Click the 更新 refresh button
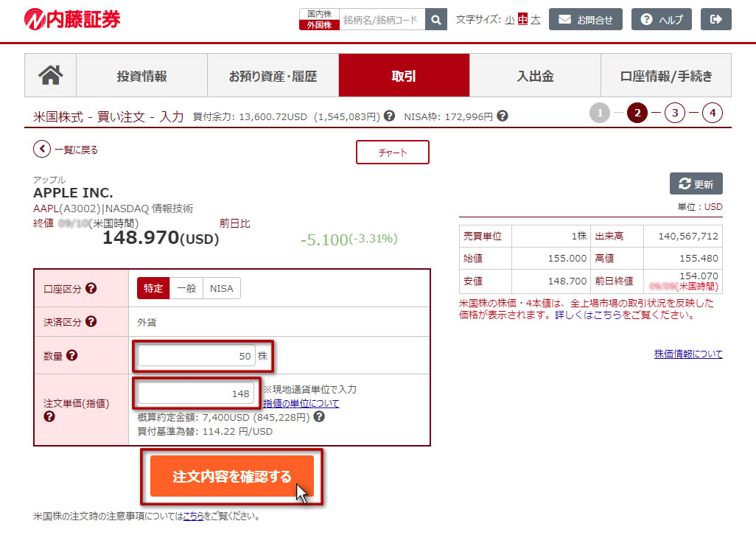Image resolution: width=756 pixels, height=546 pixels. (696, 183)
